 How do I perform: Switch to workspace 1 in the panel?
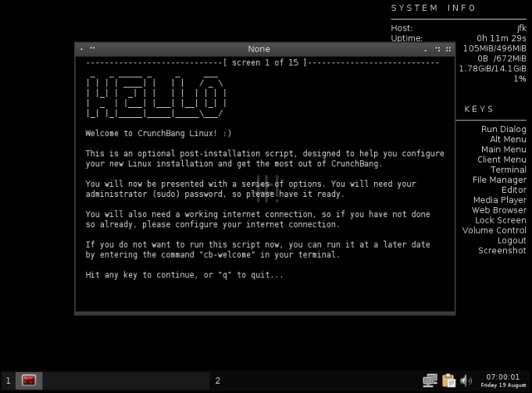tap(8, 381)
